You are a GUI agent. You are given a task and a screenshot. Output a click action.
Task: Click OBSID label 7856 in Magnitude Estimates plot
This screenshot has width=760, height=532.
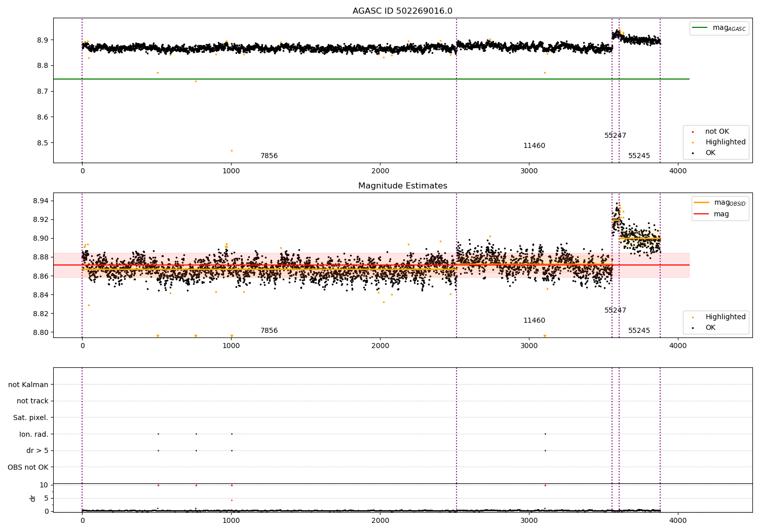269,331
